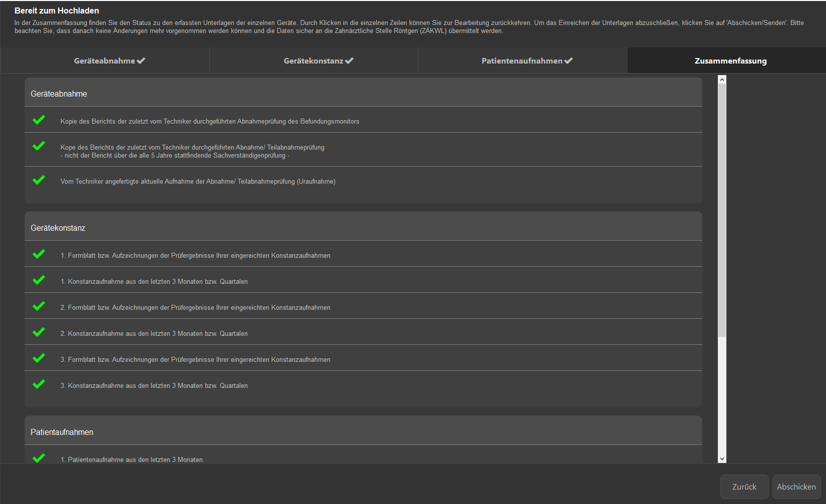Select the Zusammenfassung tab
This screenshot has width=826, height=504.
[730, 61]
